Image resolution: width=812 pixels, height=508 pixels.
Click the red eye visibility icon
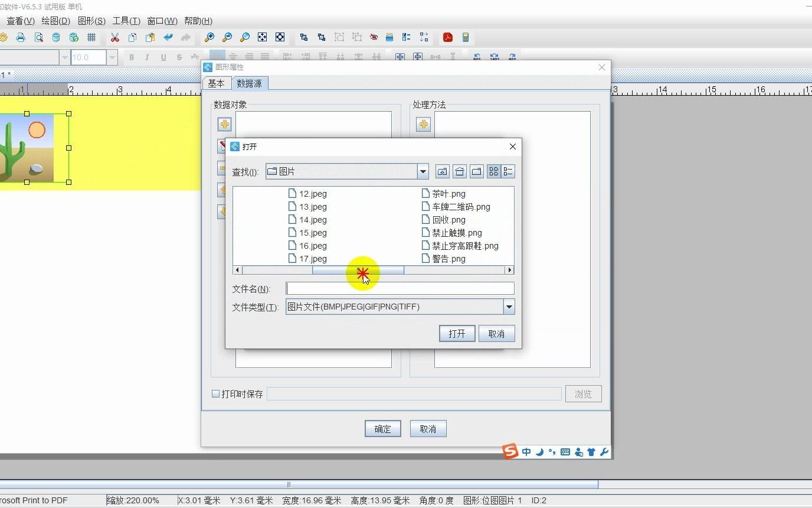374,37
